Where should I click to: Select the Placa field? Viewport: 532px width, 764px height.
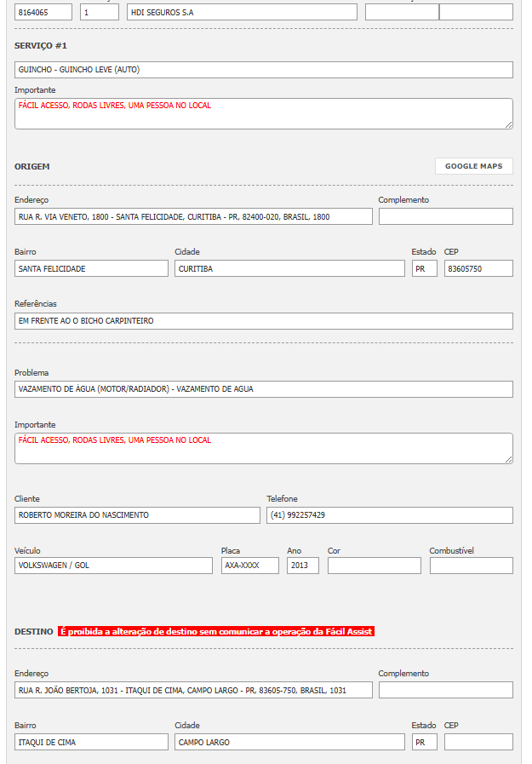tap(249, 566)
